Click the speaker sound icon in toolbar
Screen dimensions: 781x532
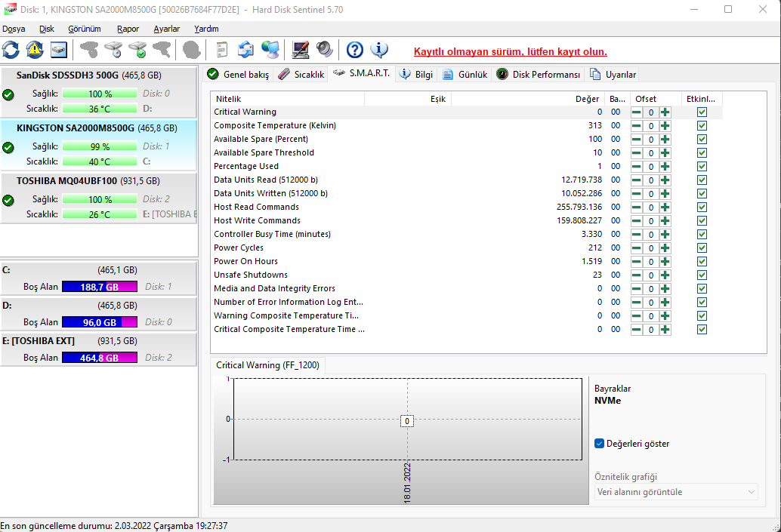[x=325, y=50]
